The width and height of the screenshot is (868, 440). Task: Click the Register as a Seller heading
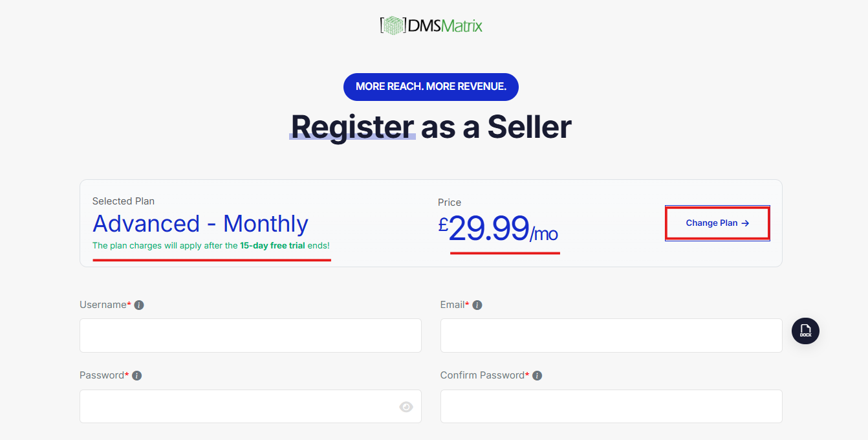coord(431,127)
